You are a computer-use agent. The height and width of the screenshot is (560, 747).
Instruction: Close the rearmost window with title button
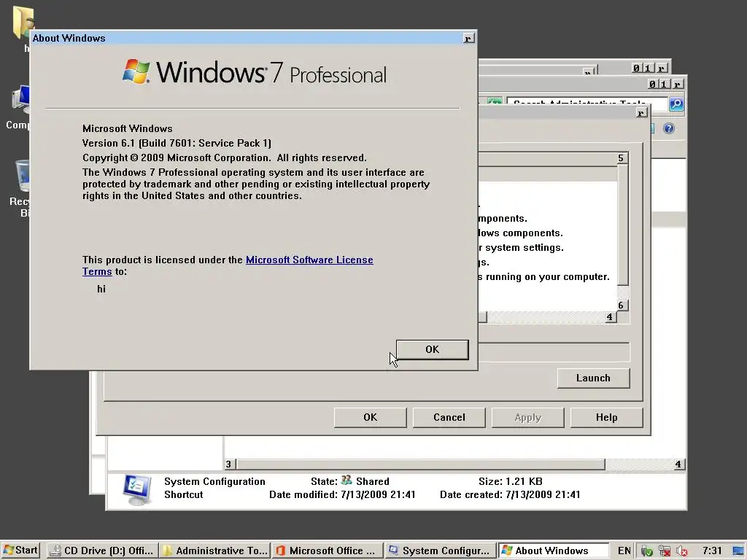pos(661,68)
